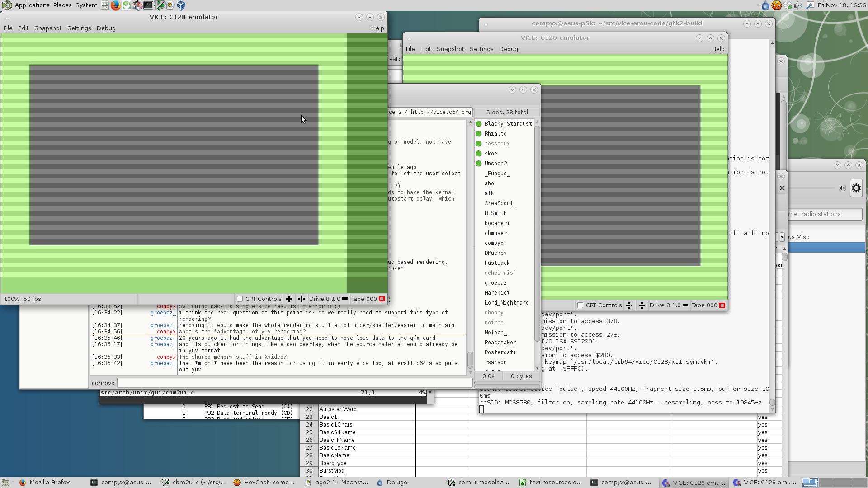Image resolution: width=868 pixels, height=488 pixels.
Task: Click the down arrow below the HexChat user list
Action: pyautogui.click(x=537, y=368)
